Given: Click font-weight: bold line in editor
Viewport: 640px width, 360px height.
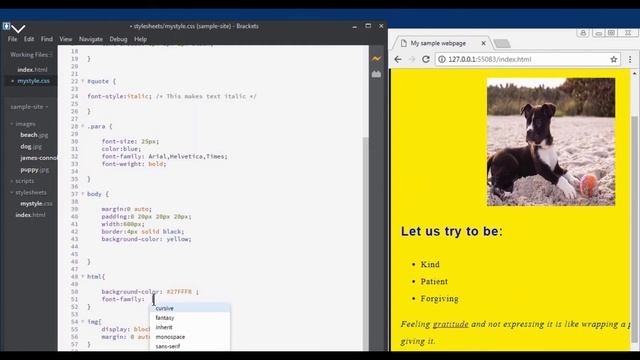Looking at the screenshot, I should click(134, 164).
